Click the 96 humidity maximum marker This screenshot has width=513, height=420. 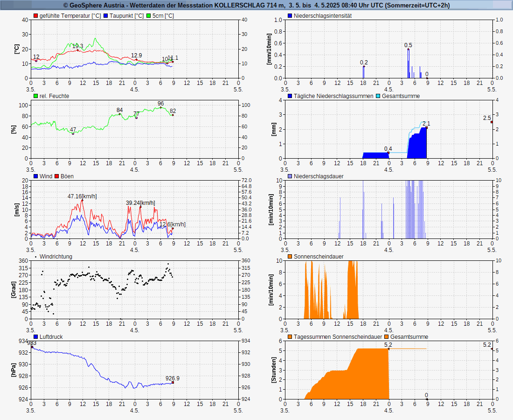pos(160,107)
